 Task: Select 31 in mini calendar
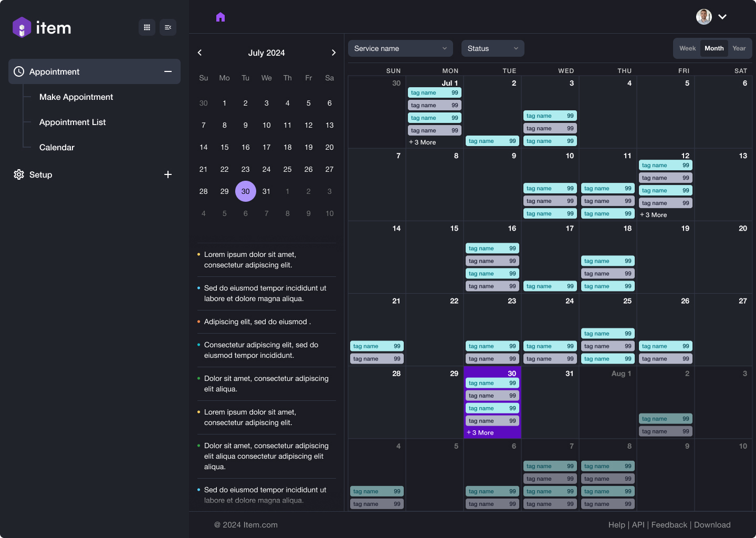click(x=267, y=191)
